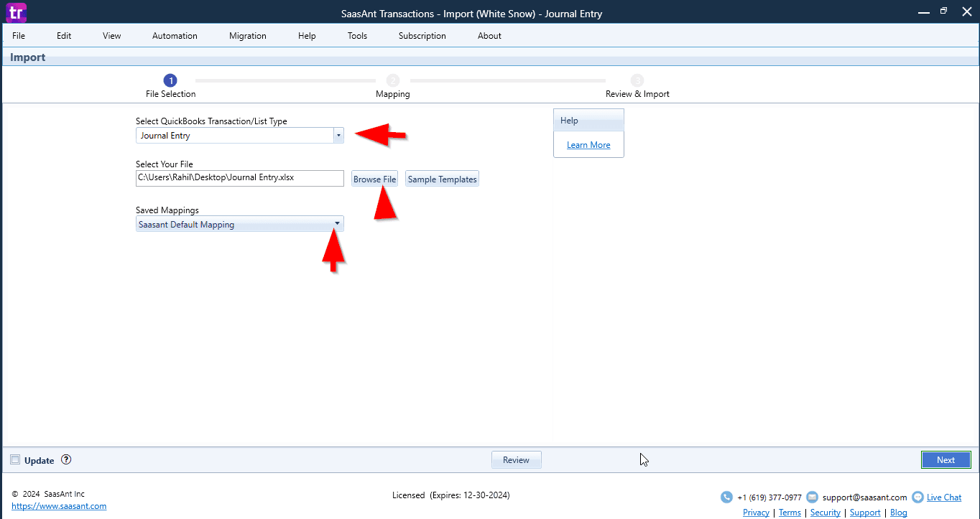The image size is (980, 519).
Task: Click the Mapping step label
Action: click(393, 94)
